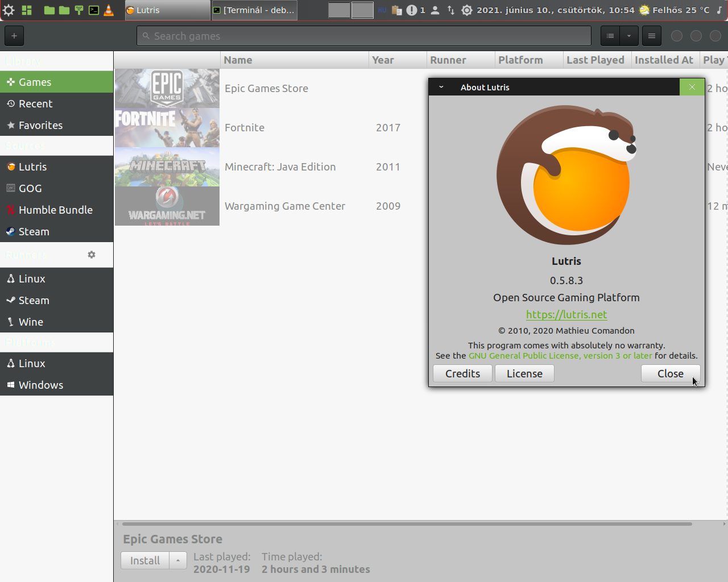Open the clipboard manager panel icon
The width and height of the screenshot is (728, 582).
pos(397,10)
